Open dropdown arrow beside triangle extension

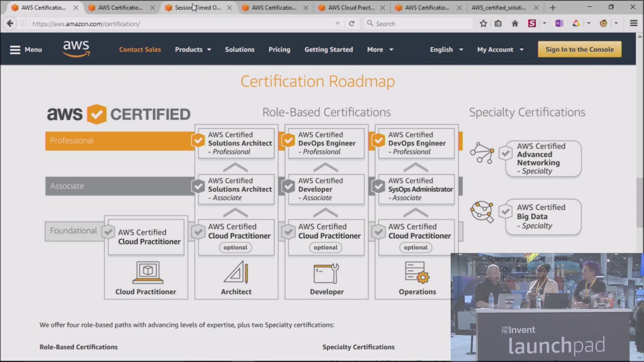tap(588, 24)
